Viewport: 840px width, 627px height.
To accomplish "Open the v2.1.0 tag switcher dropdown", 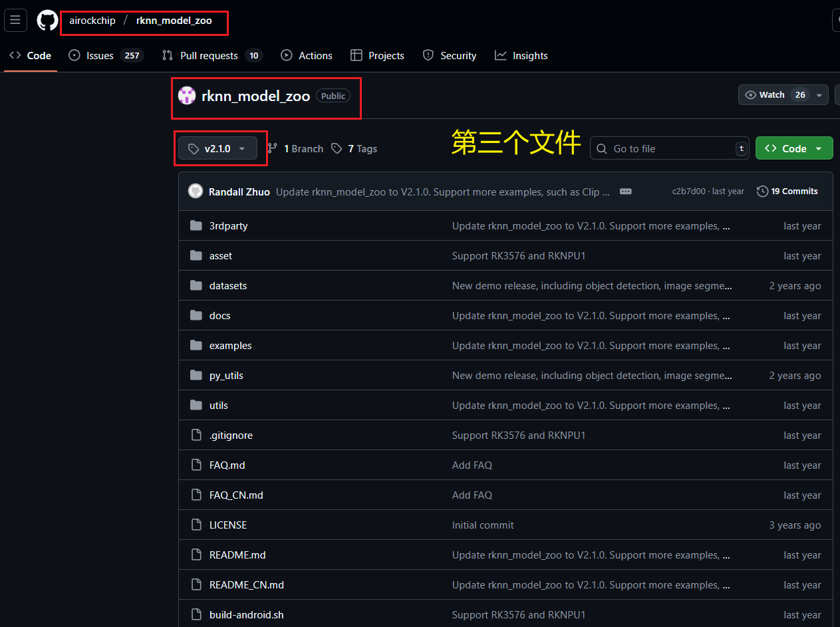I will point(217,149).
